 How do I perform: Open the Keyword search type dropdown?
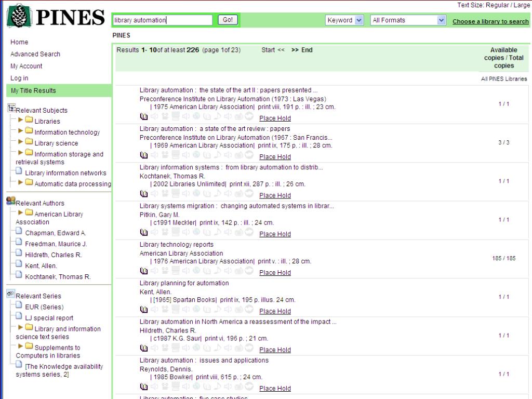[x=344, y=20]
